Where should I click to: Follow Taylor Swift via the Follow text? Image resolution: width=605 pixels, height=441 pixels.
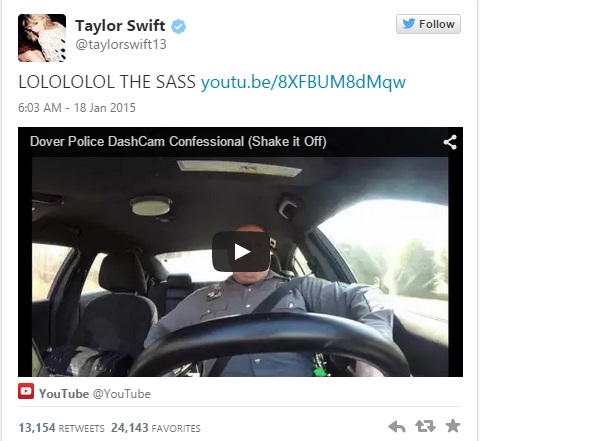click(x=437, y=24)
